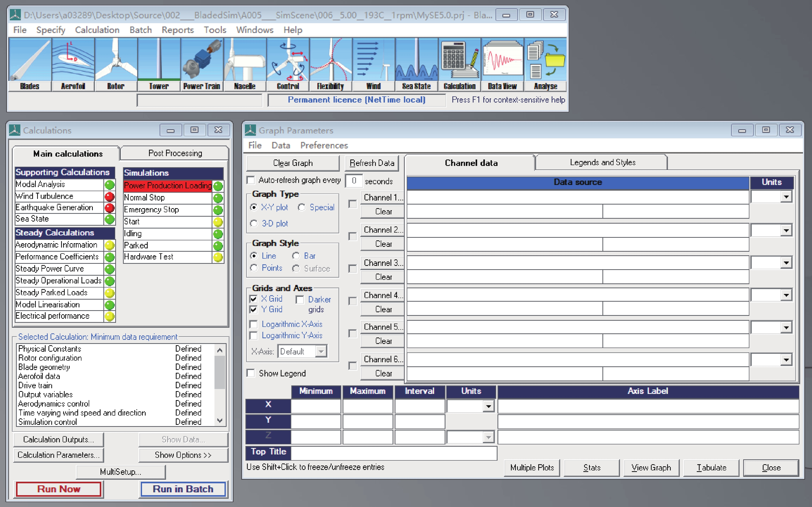Open the Specify menu
812x507 pixels.
pos(51,30)
